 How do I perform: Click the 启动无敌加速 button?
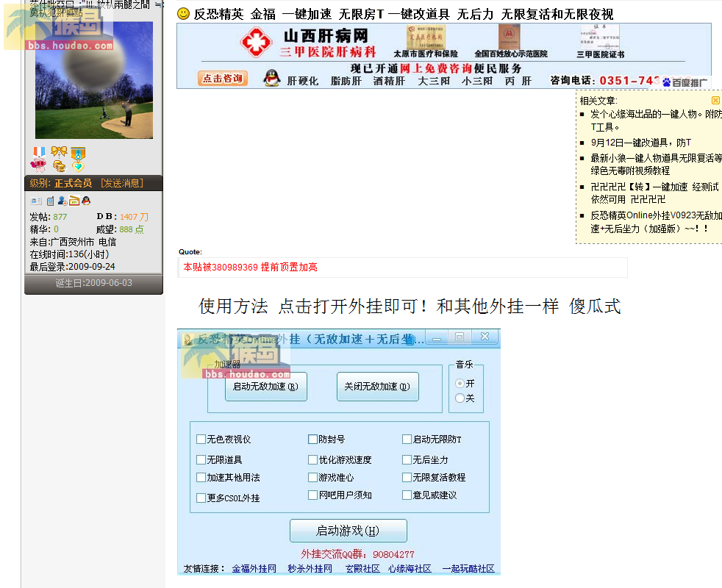click(x=265, y=387)
